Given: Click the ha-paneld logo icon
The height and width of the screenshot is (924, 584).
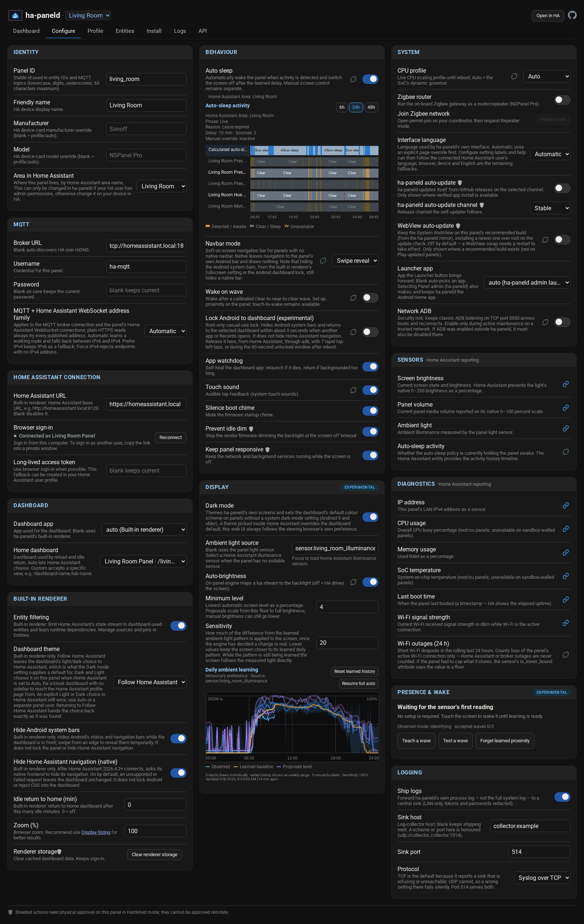Looking at the screenshot, I should pyautogui.click(x=15, y=15).
